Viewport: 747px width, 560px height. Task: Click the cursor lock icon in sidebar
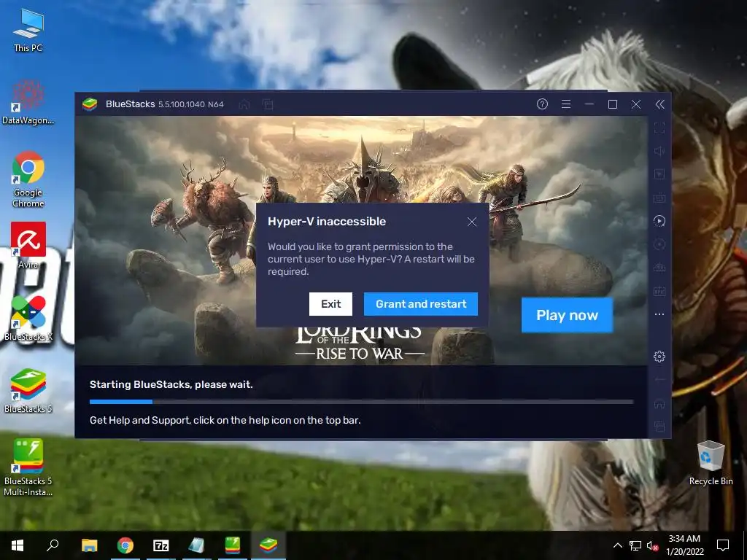coord(659,174)
